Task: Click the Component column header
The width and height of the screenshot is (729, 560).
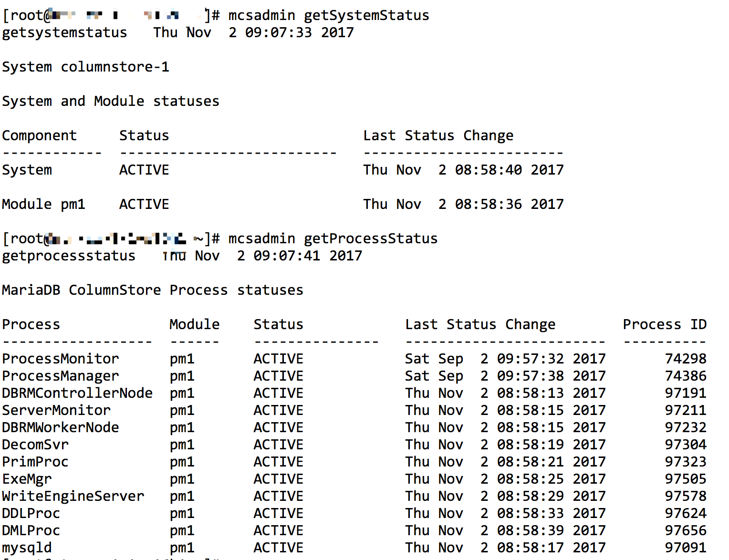Action: 39,135
